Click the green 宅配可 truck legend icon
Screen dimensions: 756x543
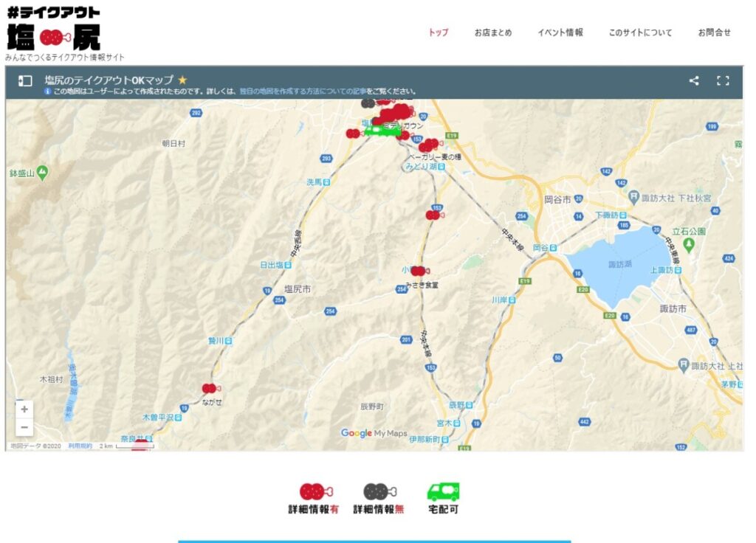pyautogui.click(x=443, y=491)
